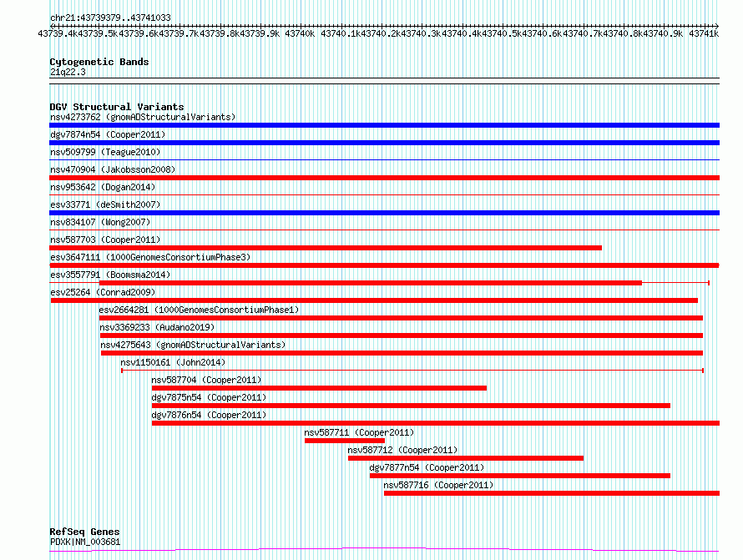
Task: Click the 43741k ruler tick label
Action: 704,33
